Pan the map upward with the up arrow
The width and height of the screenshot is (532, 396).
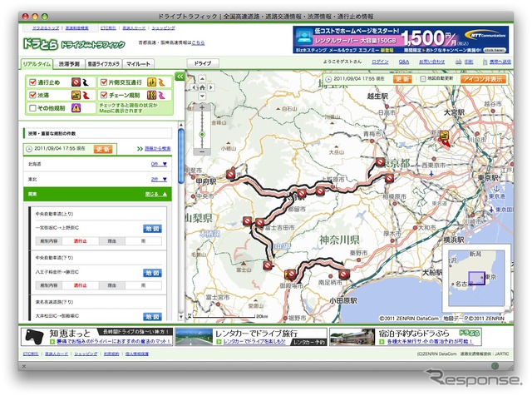pyautogui.click(x=202, y=79)
